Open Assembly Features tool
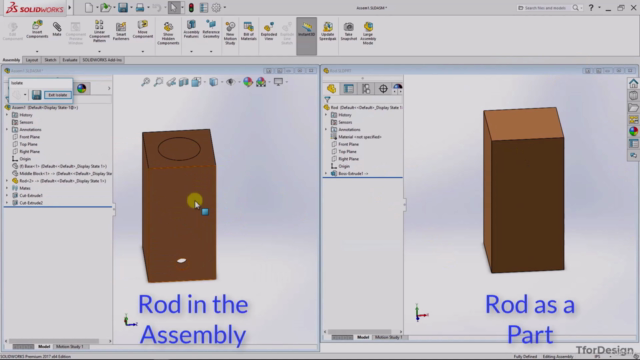The image size is (640, 360). pos(191,29)
